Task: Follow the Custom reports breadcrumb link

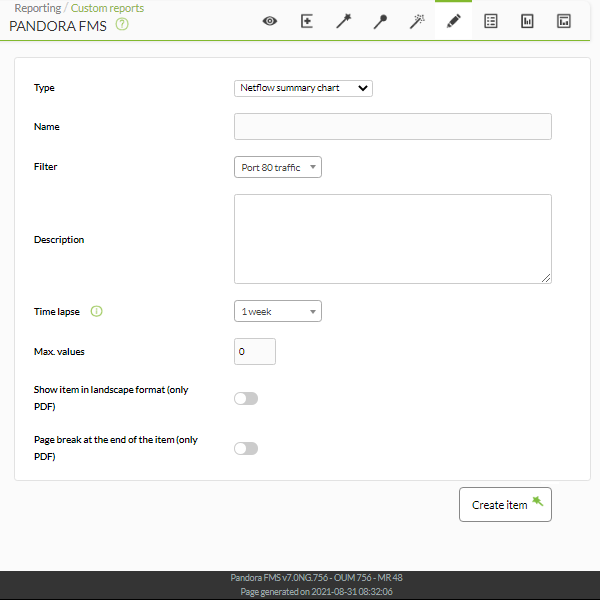Action: (108, 8)
